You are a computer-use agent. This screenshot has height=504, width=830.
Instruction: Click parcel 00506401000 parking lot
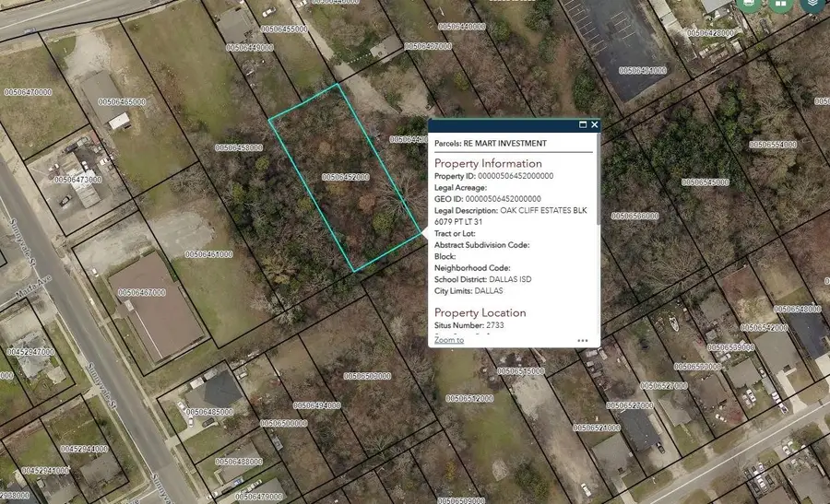pyautogui.click(x=641, y=71)
